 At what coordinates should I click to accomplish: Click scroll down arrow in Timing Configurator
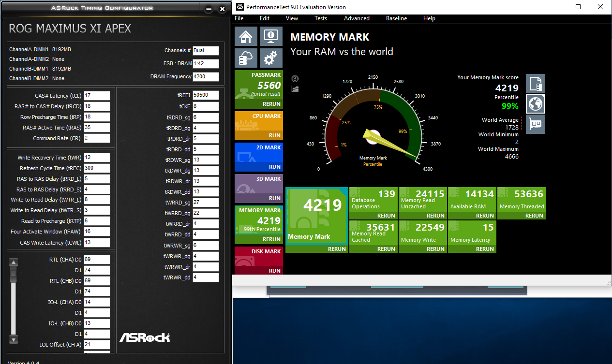point(14,339)
